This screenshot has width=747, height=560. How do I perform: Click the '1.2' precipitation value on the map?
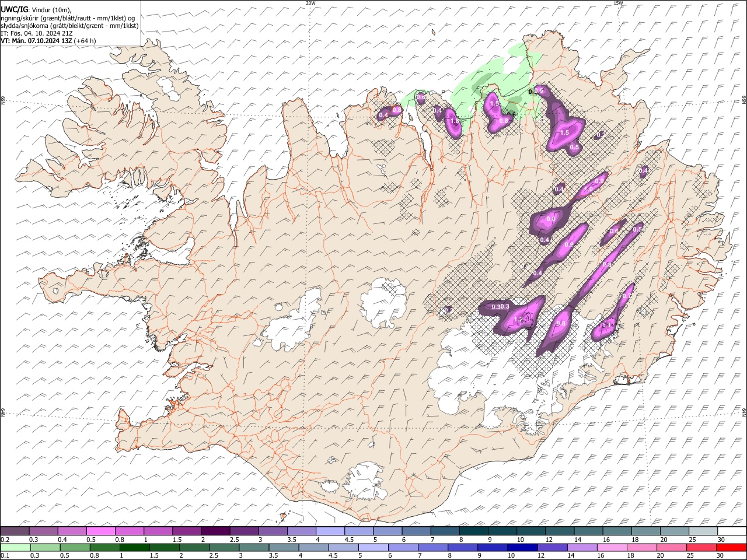point(518,319)
